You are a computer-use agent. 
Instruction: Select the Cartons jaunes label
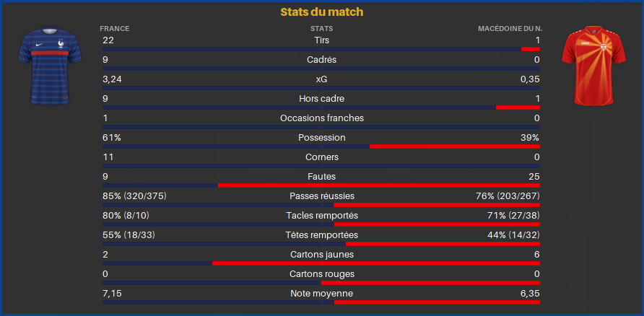pos(321,255)
